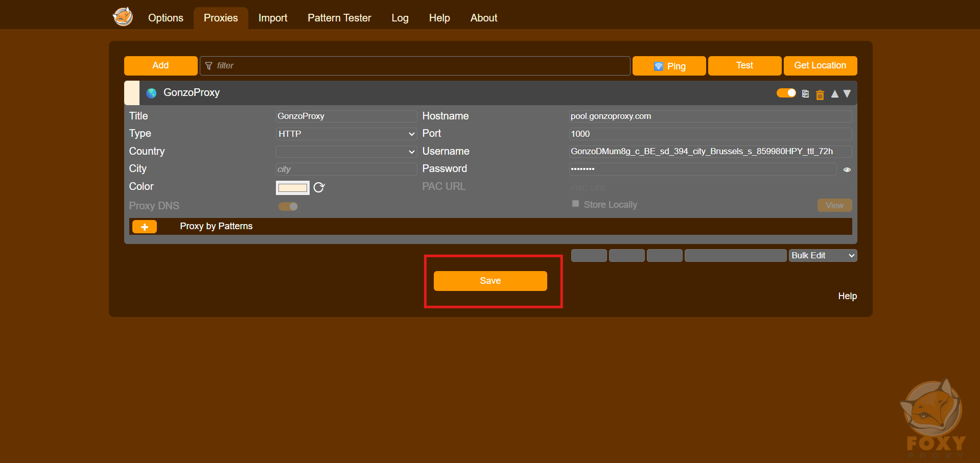Delete GonzoProxy with the trash icon
The height and width of the screenshot is (463, 980).
pos(820,94)
